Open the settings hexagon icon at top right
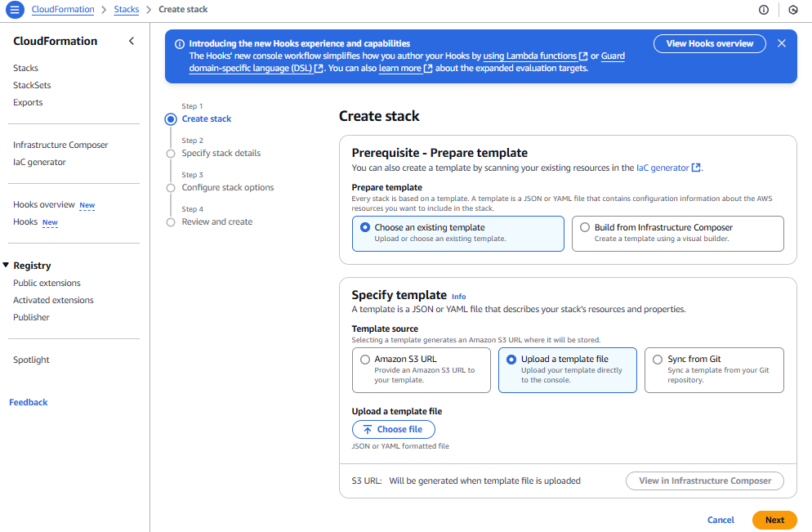This screenshot has height=532, width=812. (x=793, y=10)
